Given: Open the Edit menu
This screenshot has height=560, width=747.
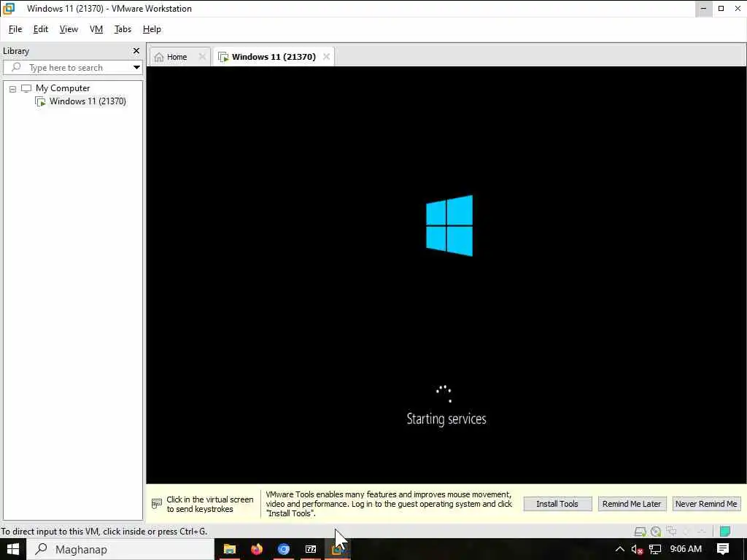Looking at the screenshot, I should 41,29.
